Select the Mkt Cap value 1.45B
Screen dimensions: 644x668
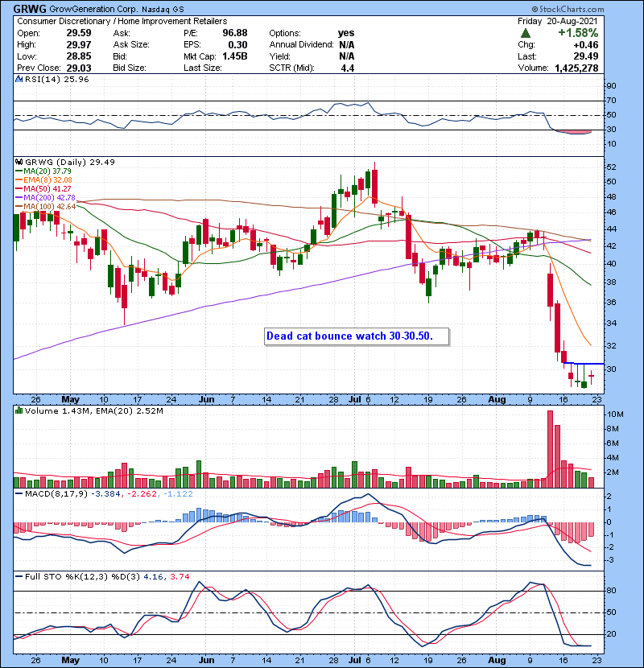pyautogui.click(x=235, y=56)
